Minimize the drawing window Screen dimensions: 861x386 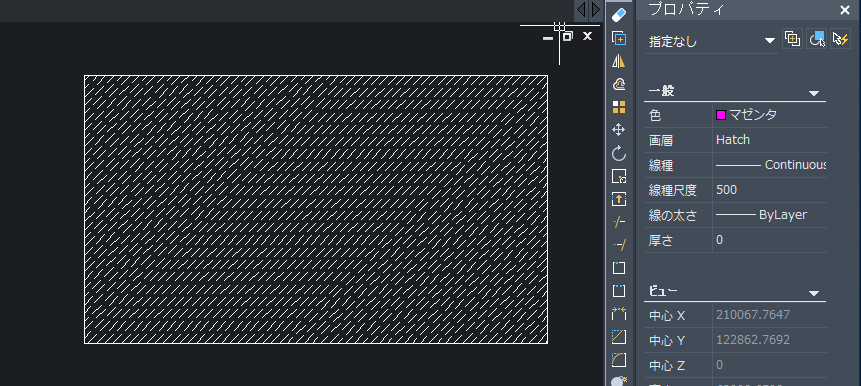coord(547,37)
